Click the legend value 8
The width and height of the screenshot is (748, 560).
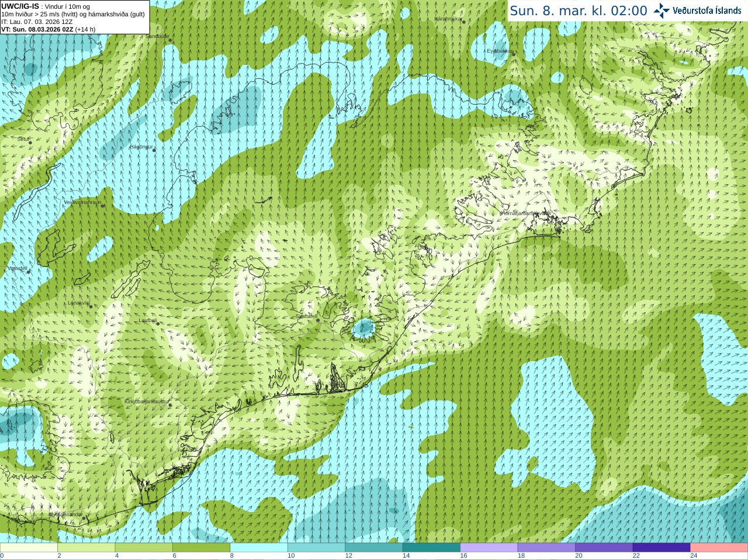click(232, 556)
